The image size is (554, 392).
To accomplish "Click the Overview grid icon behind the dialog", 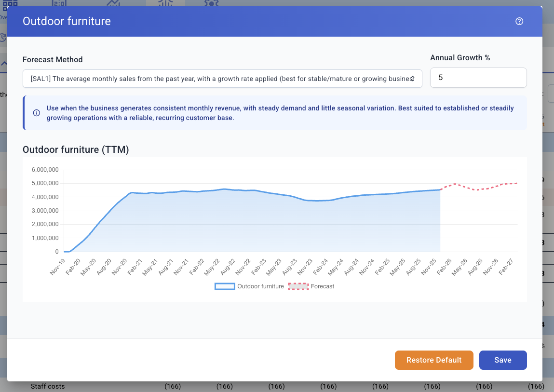I will tap(10, 2).
